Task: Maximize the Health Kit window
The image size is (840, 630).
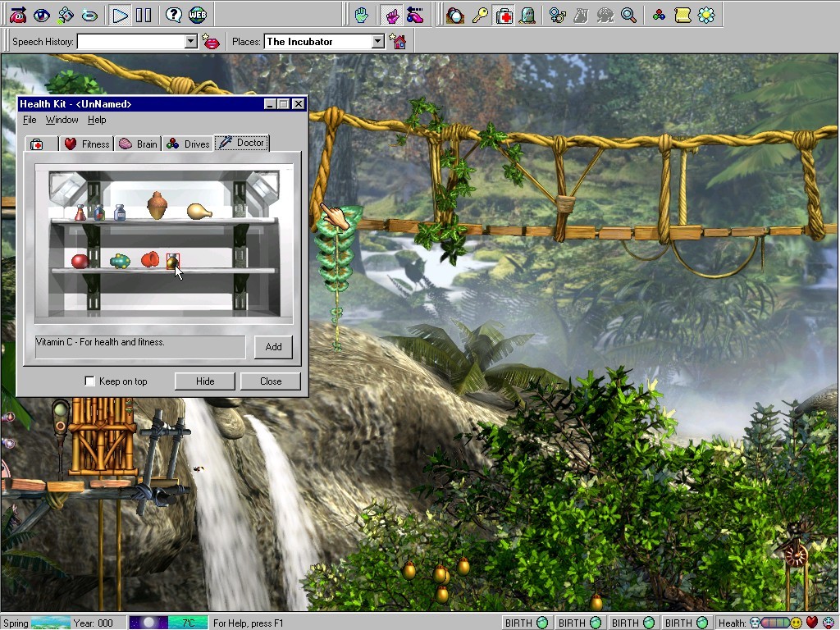Action: [x=284, y=104]
